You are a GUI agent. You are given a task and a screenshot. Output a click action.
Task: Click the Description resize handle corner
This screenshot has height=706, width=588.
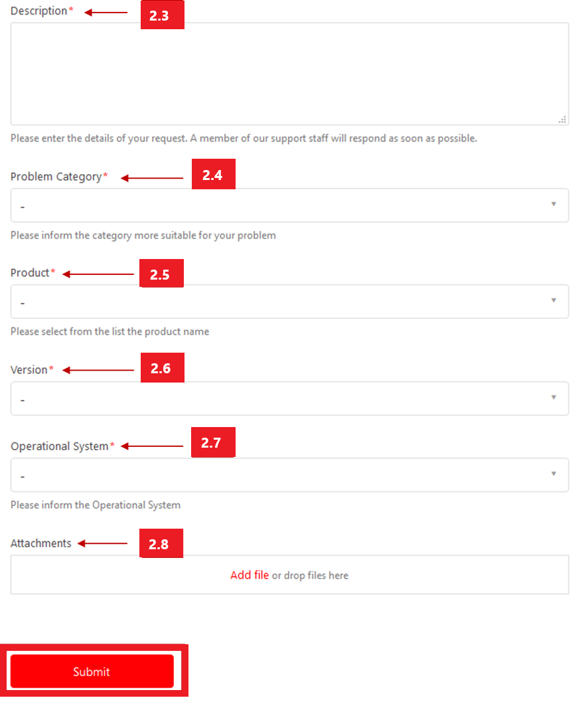pyautogui.click(x=562, y=120)
